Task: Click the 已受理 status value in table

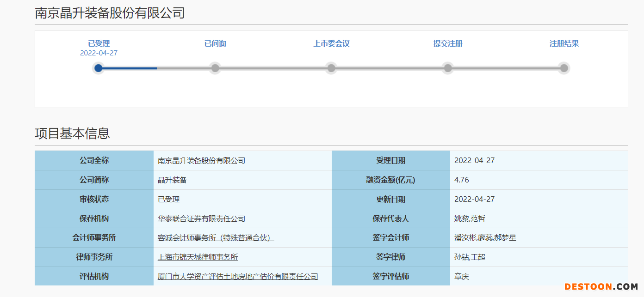Action: [242, 200]
